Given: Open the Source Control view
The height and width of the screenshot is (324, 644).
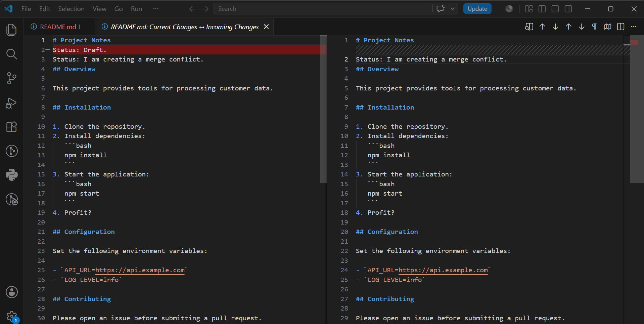Looking at the screenshot, I should (x=12, y=78).
